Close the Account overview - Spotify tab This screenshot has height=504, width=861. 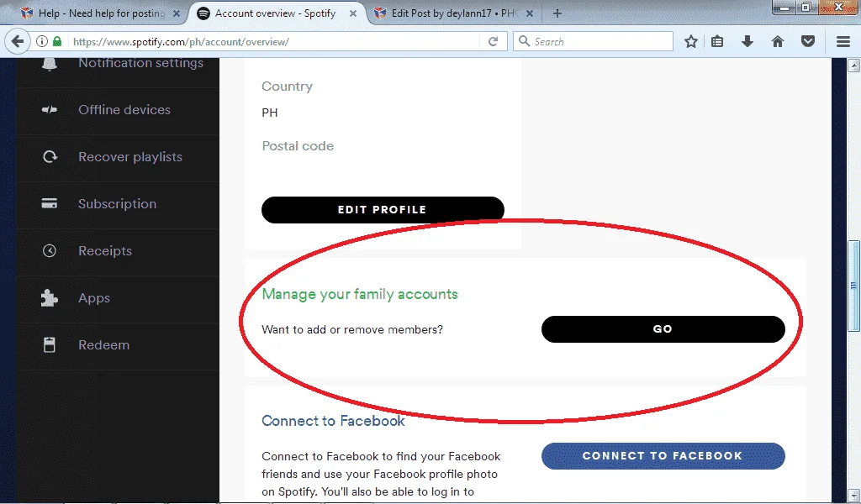353,13
